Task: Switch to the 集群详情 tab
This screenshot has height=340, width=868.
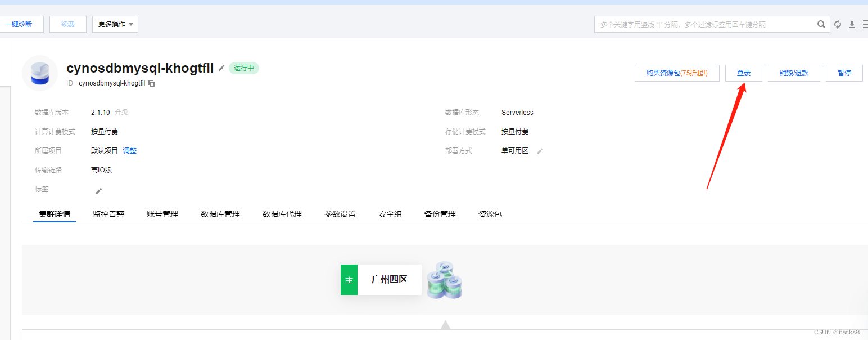Action: pyautogui.click(x=55, y=214)
